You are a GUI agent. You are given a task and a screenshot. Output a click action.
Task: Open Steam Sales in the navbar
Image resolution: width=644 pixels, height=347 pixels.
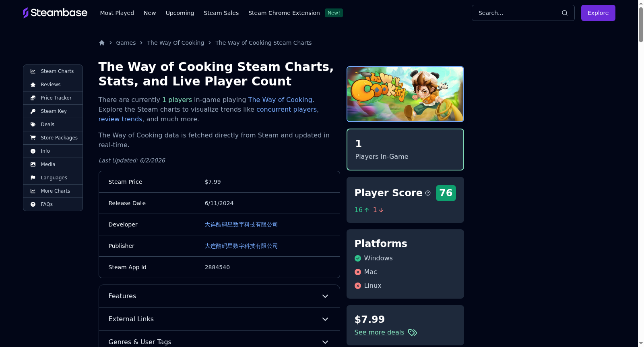[x=221, y=13]
